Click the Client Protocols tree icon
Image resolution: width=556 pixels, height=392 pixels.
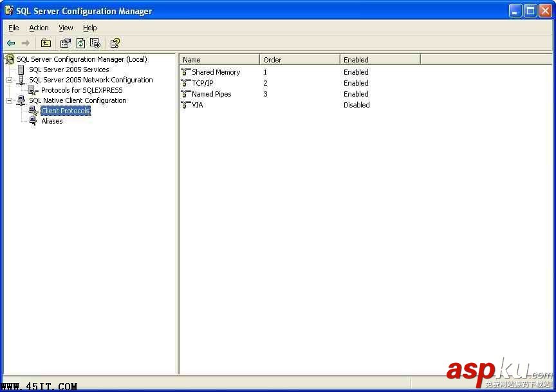(x=33, y=111)
